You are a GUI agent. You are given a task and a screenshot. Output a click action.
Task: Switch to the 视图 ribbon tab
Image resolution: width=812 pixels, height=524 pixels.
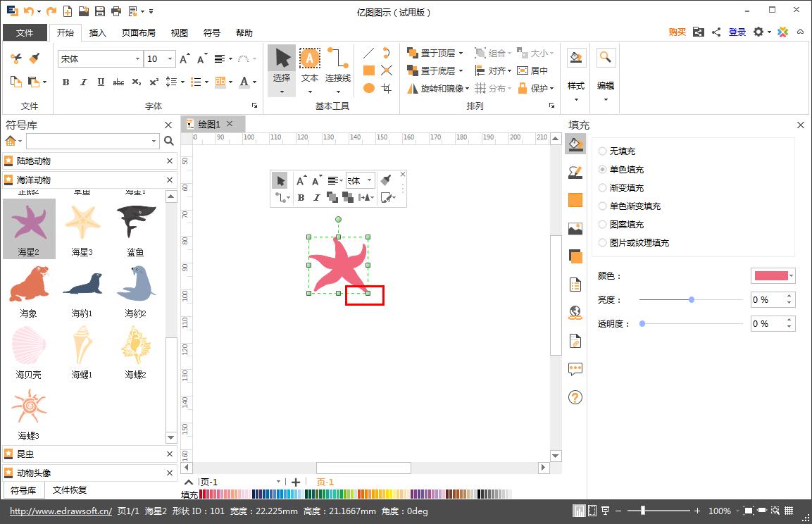[x=179, y=32]
